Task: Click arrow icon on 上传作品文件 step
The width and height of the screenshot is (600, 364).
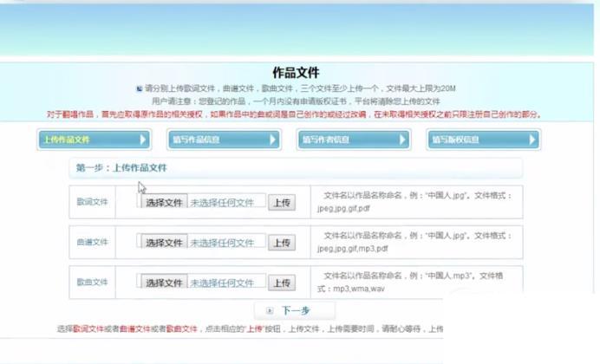Action: coord(143,140)
